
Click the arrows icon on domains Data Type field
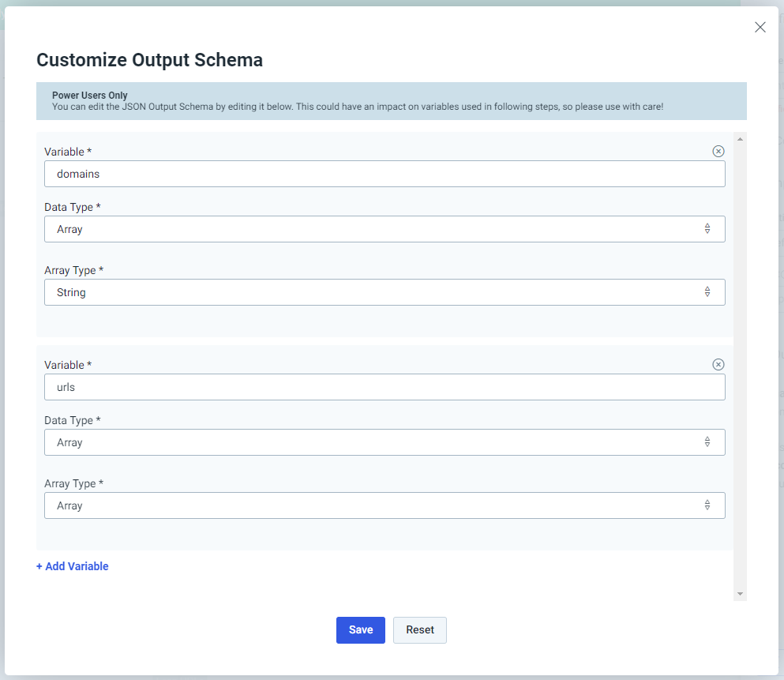click(x=707, y=229)
